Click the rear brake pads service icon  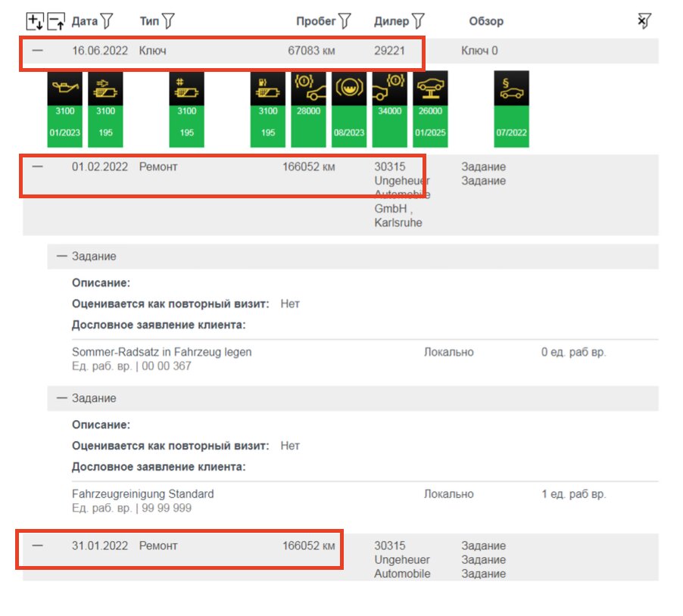click(389, 89)
